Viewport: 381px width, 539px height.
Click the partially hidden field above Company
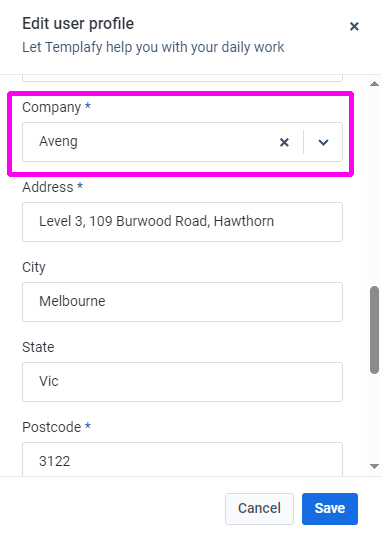coord(182,78)
